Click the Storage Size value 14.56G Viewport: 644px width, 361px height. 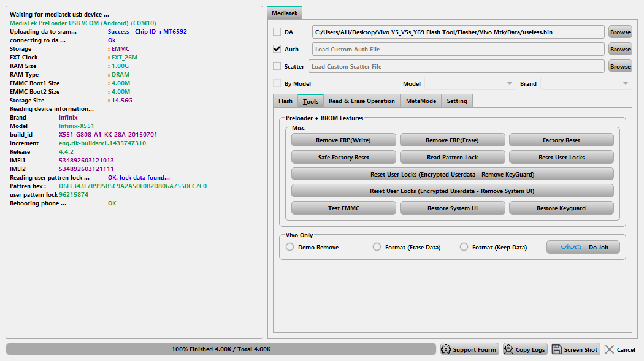click(122, 101)
